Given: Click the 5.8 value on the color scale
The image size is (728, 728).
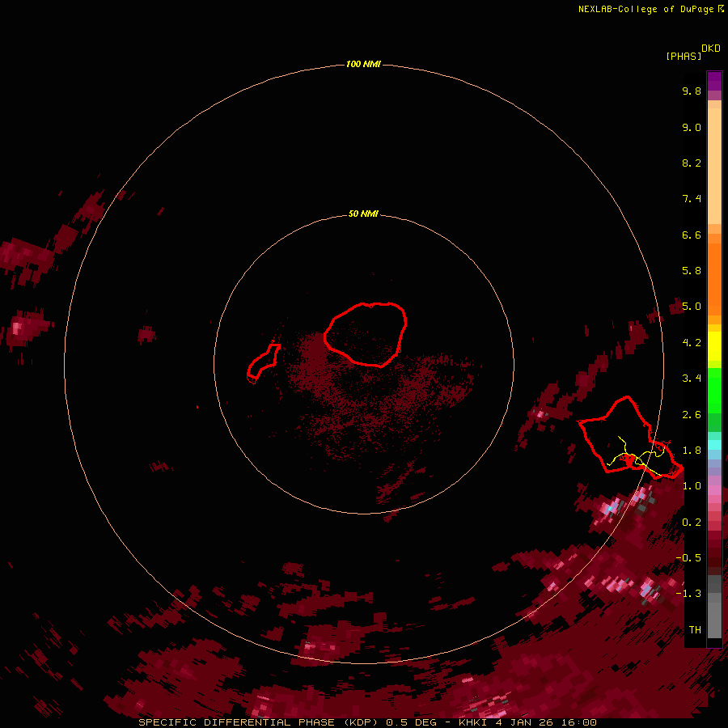Looking at the screenshot, I should [x=692, y=271].
